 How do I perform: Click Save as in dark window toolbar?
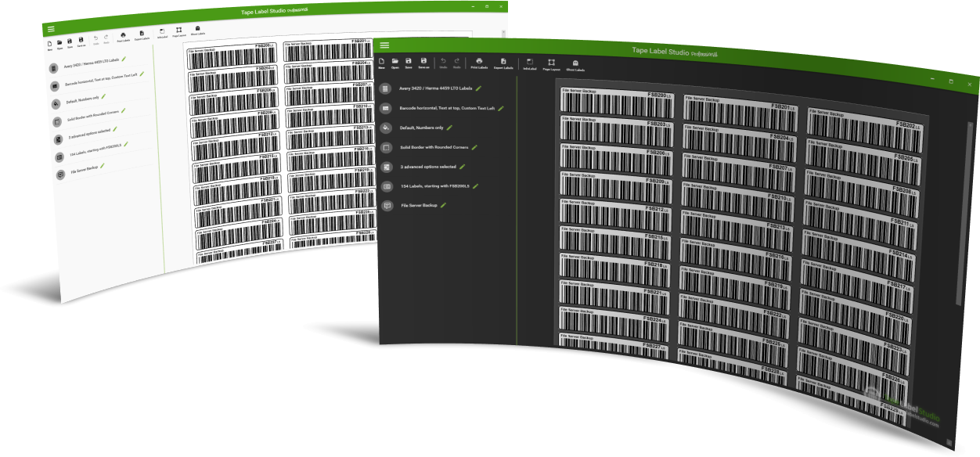click(x=423, y=63)
